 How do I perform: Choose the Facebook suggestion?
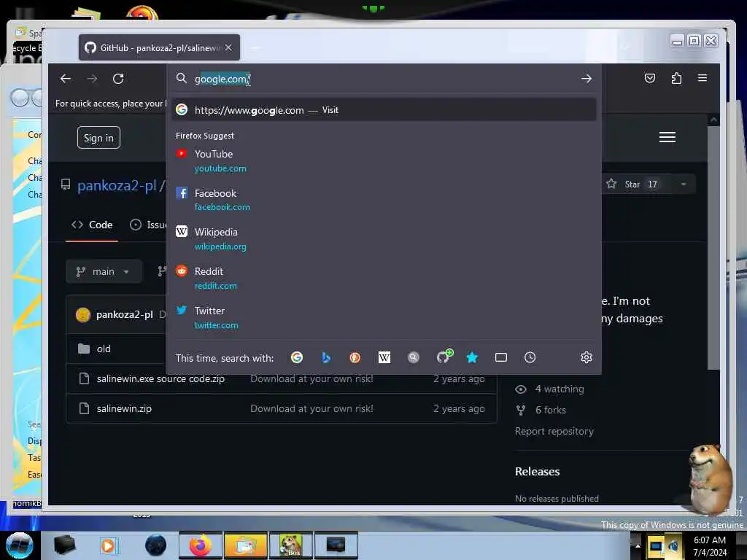click(x=384, y=200)
